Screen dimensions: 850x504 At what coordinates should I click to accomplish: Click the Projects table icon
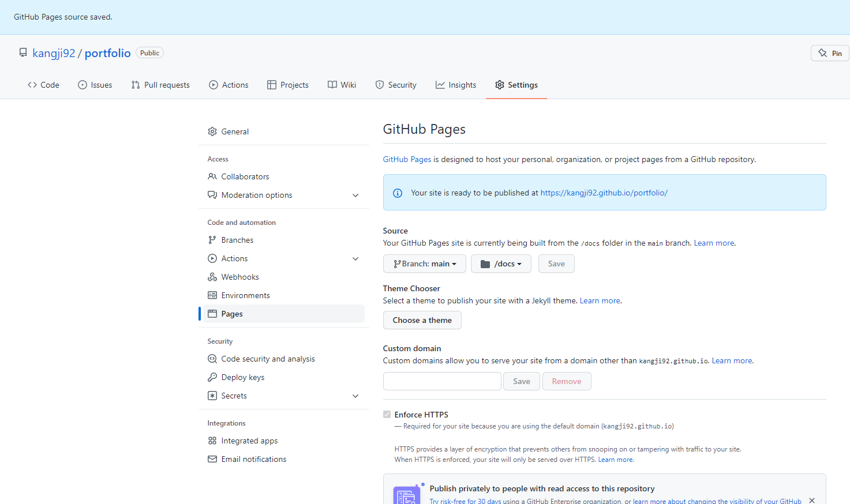click(x=272, y=85)
